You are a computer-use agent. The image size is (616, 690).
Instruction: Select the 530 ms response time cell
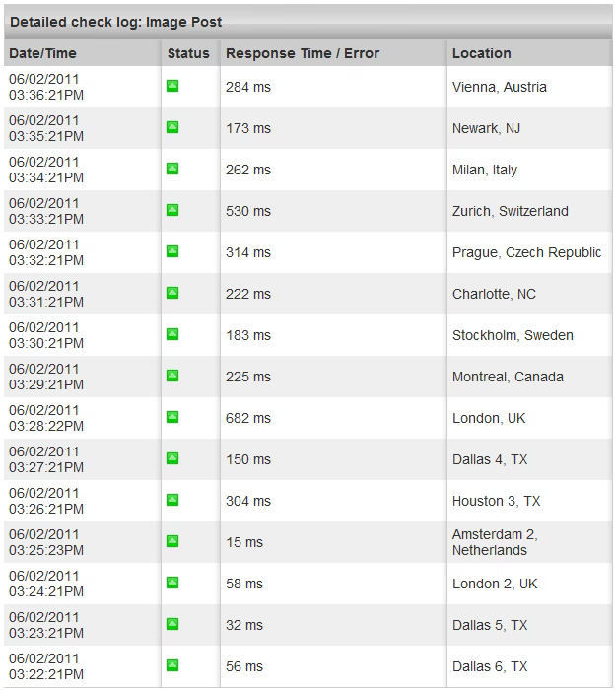248,211
